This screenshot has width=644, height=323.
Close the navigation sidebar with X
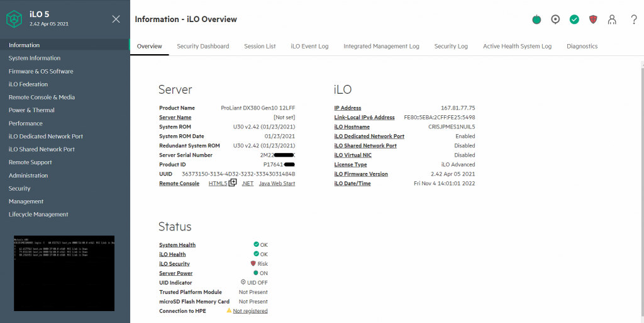pos(116,19)
